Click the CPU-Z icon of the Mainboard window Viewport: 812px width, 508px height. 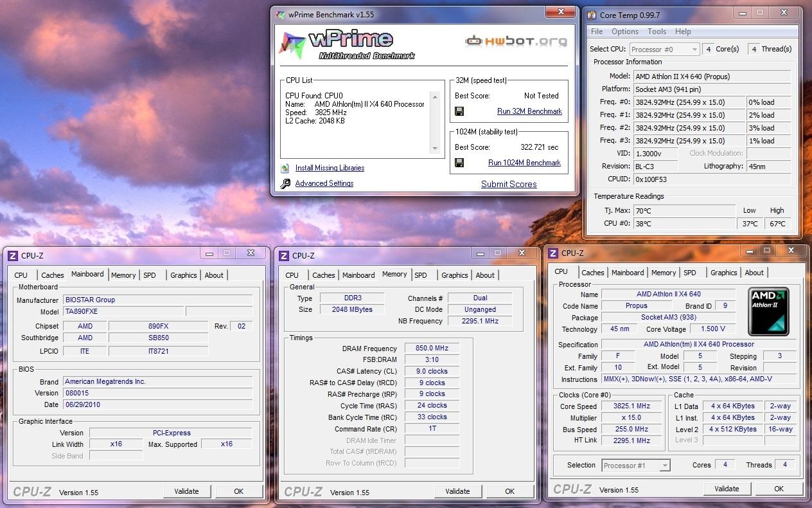pyautogui.click(x=12, y=255)
